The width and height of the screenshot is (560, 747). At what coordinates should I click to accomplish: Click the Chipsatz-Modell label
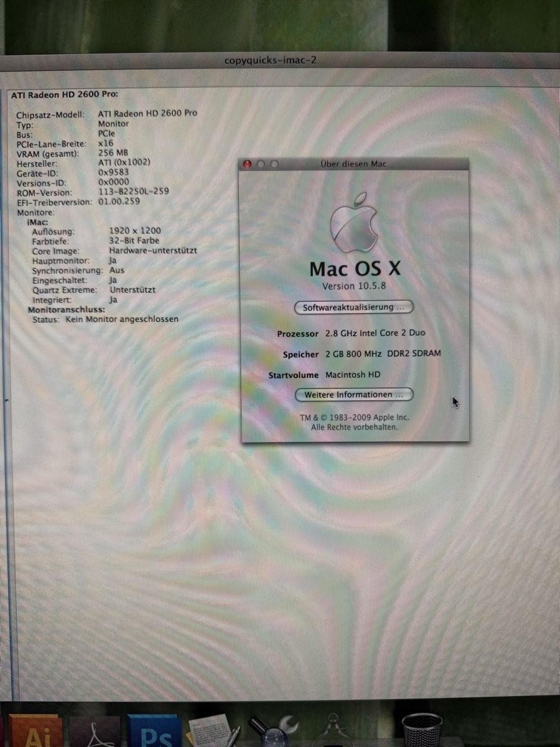tap(50, 115)
